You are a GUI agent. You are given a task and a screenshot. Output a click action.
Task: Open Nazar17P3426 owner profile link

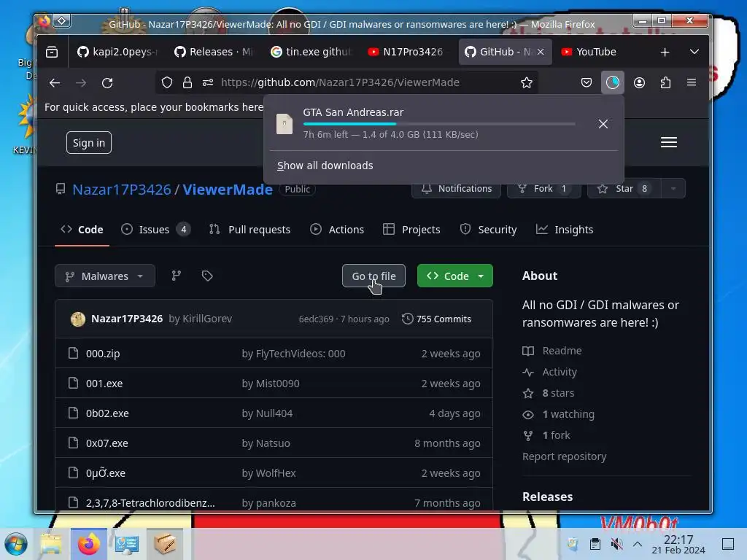coord(122,190)
